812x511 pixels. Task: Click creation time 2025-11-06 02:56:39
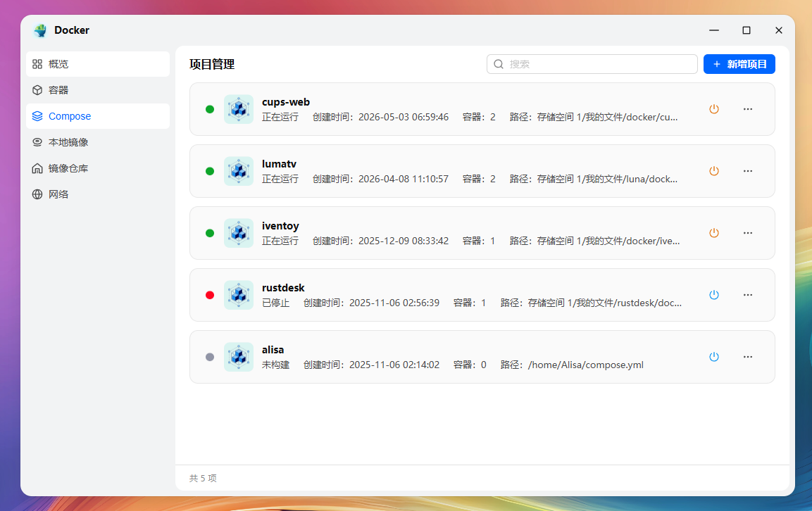(394, 303)
